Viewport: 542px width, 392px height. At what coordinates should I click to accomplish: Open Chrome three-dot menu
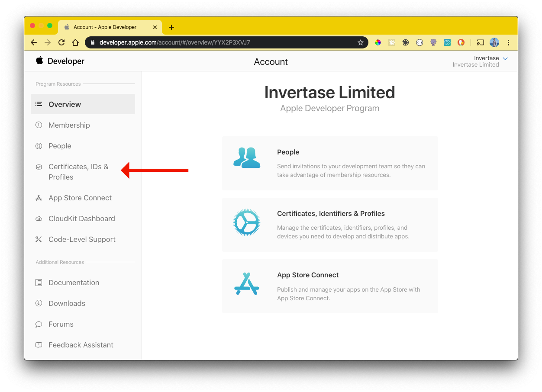(x=508, y=42)
